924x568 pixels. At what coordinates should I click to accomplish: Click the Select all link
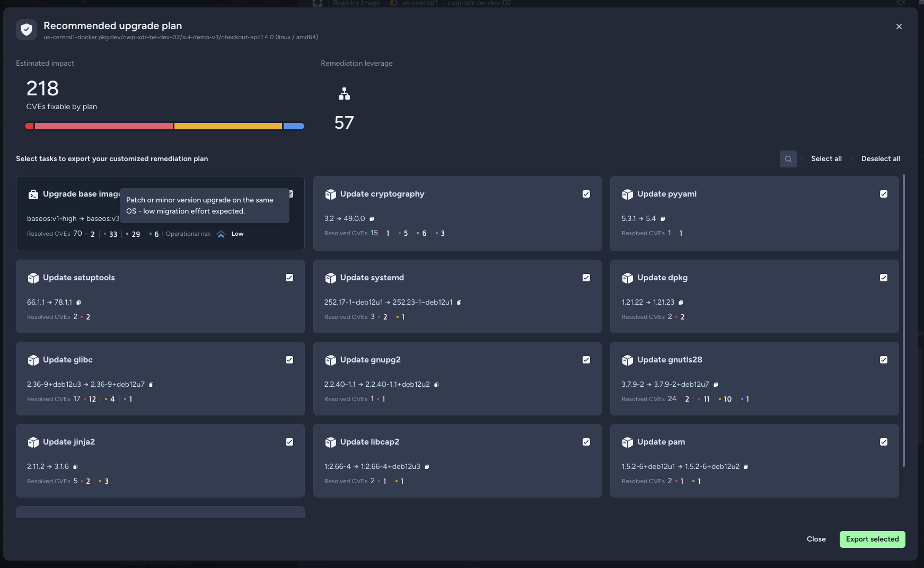click(x=826, y=159)
